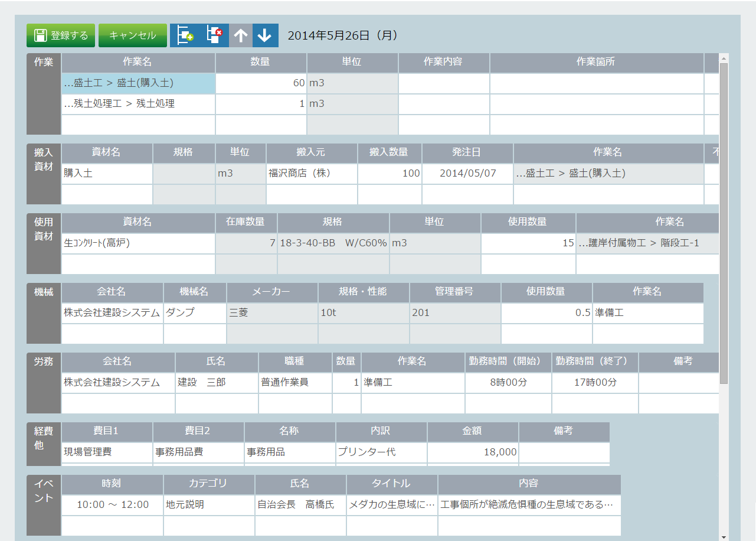
Task: Click the management number 201 cell
Action: 455,313
